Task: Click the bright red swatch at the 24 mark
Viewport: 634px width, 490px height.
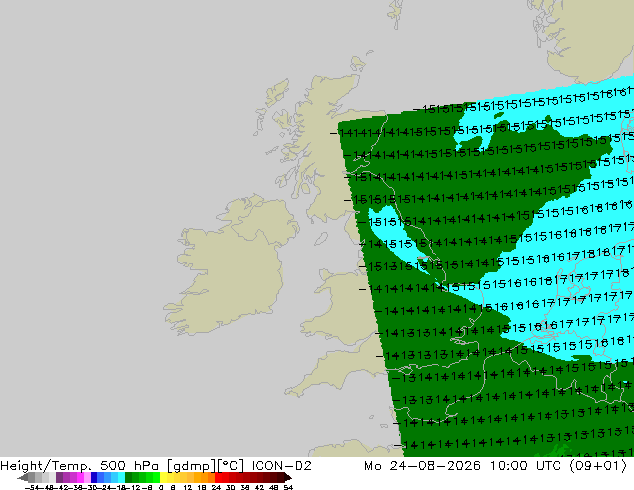Action: [218, 477]
